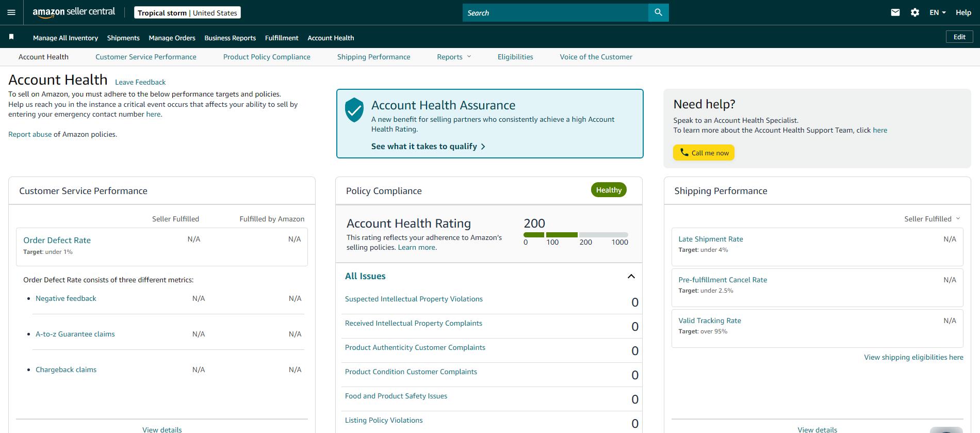Go to the Eligibilities tab
Image resolution: width=980 pixels, height=433 pixels.
click(x=515, y=57)
